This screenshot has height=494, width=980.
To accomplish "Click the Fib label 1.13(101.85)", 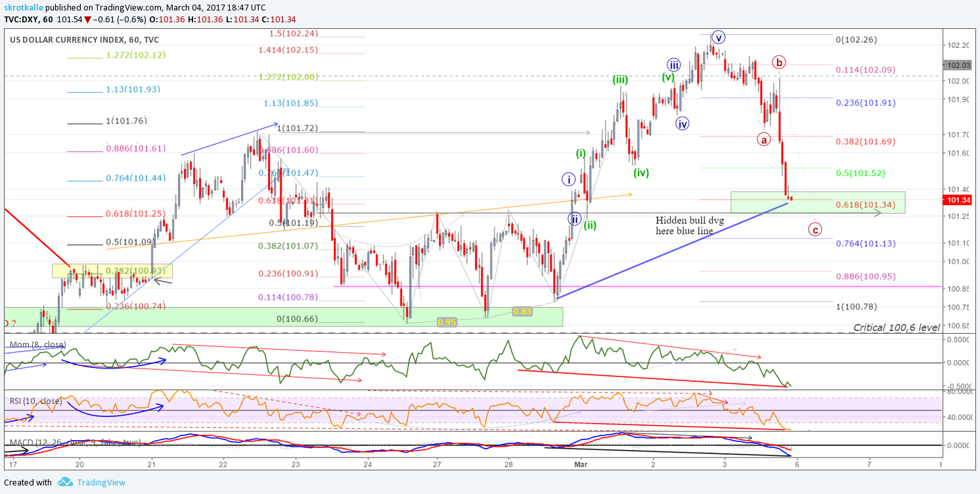I will point(291,103).
